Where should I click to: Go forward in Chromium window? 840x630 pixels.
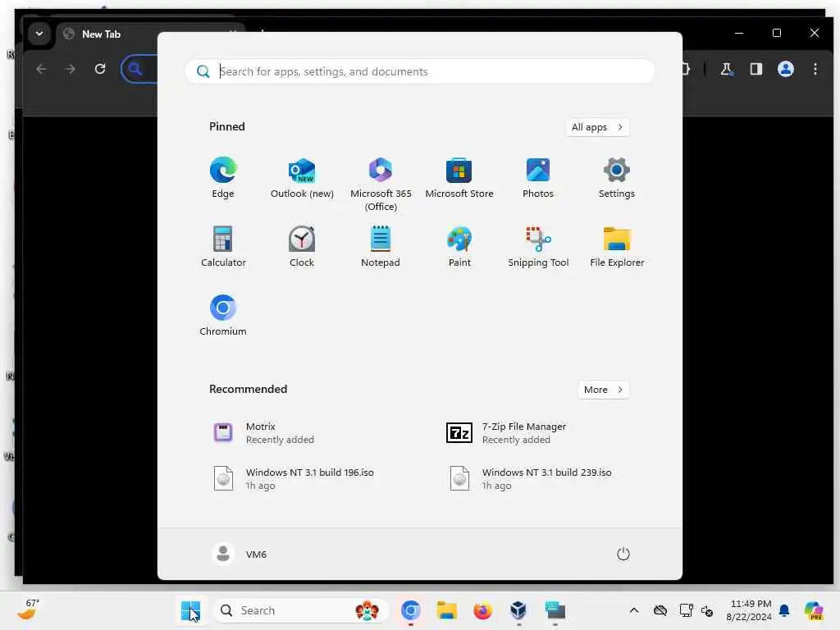click(71, 69)
